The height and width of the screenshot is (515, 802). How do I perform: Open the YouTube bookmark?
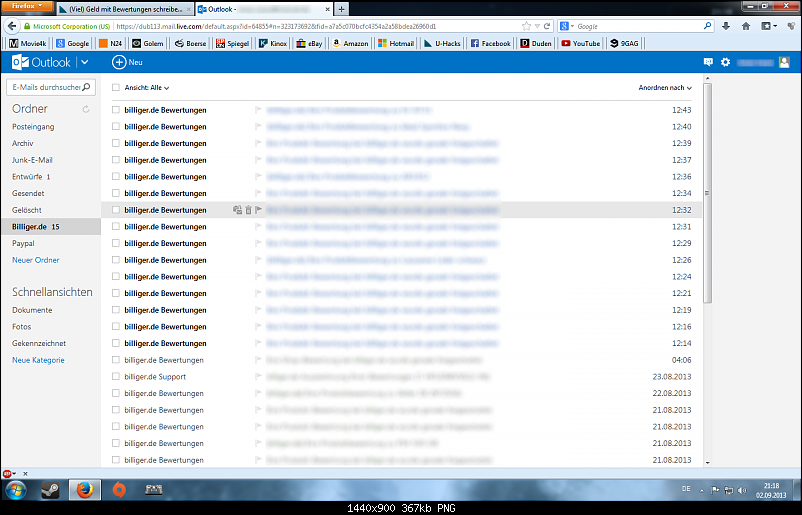tap(581, 43)
